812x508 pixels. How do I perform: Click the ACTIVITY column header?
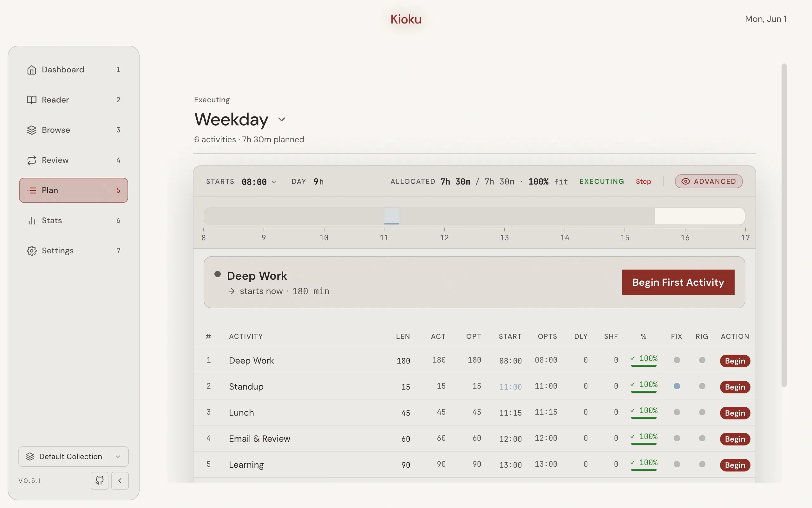click(246, 336)
